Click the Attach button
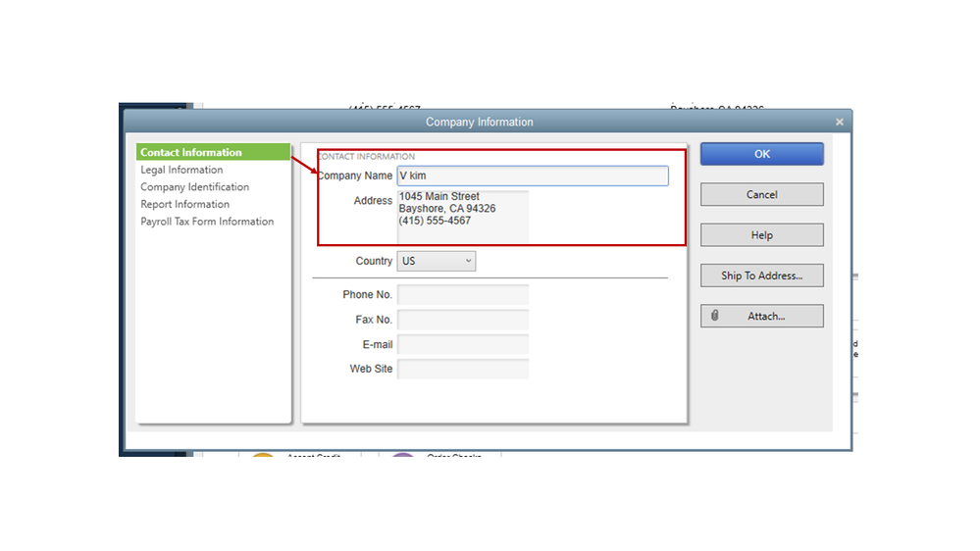Image resolution: width=980 pixels, height=551 pixels. click(x=761, y=316)
